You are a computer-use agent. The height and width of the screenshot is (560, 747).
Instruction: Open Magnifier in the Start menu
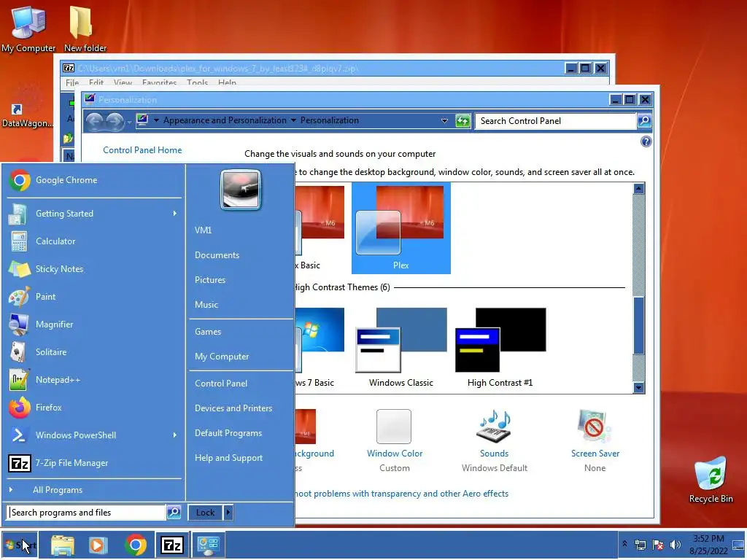(93, 324)
